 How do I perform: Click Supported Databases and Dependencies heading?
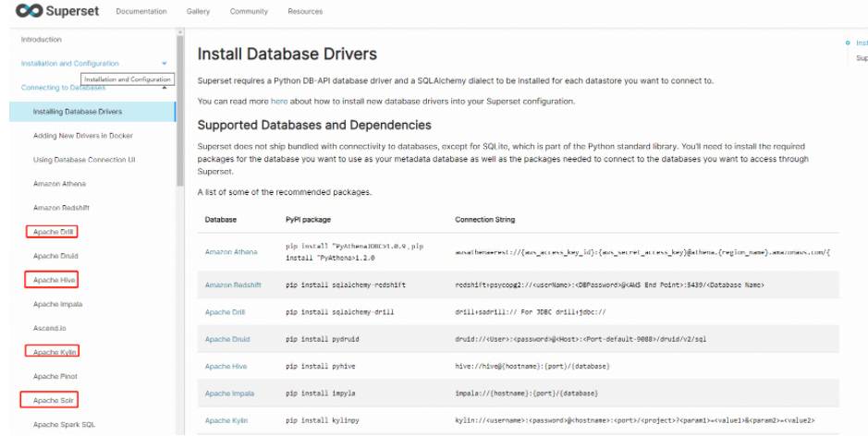click(x=314, y=125)
